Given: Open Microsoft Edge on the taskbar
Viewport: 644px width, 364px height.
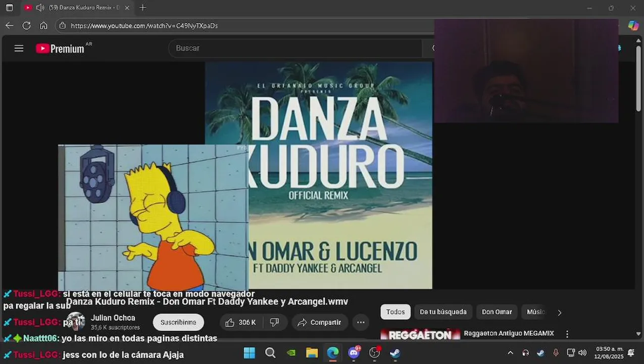Looking at the screenshot, I should (332, 353).
